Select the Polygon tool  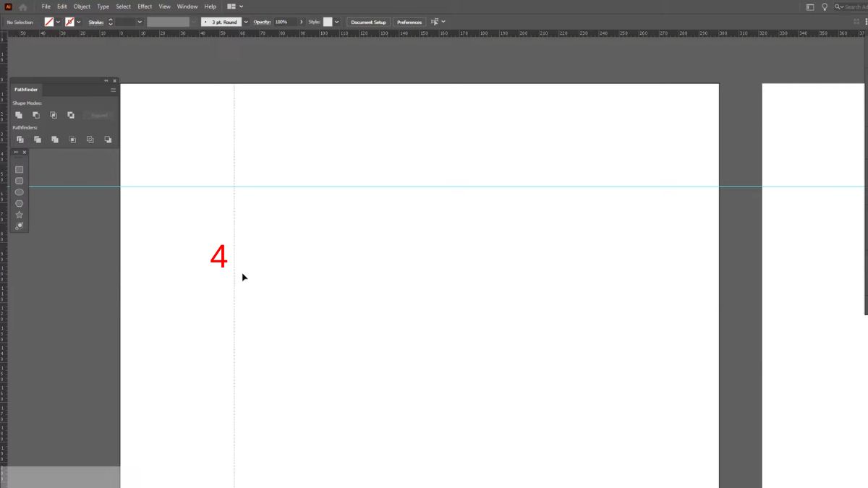pos(20,204)
